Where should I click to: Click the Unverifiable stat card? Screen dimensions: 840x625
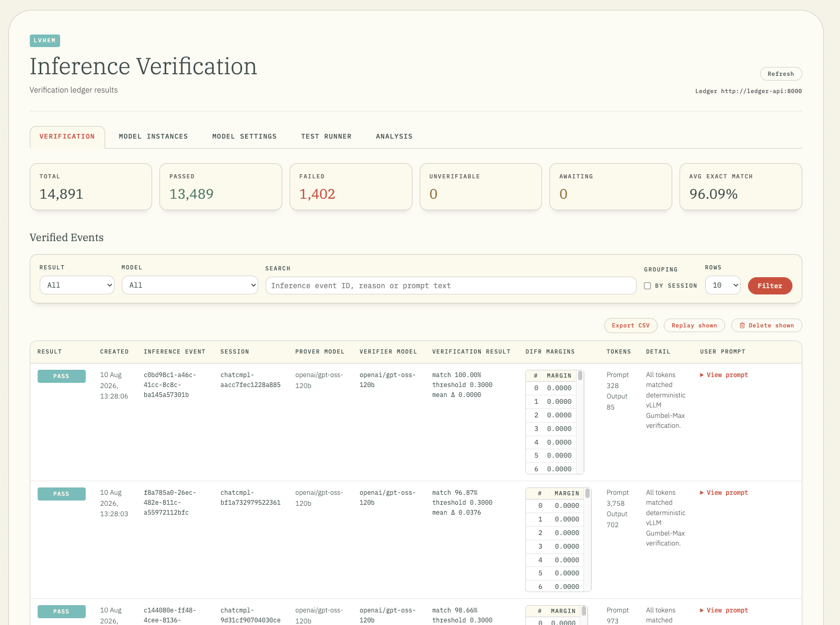(x=481, y=187)
